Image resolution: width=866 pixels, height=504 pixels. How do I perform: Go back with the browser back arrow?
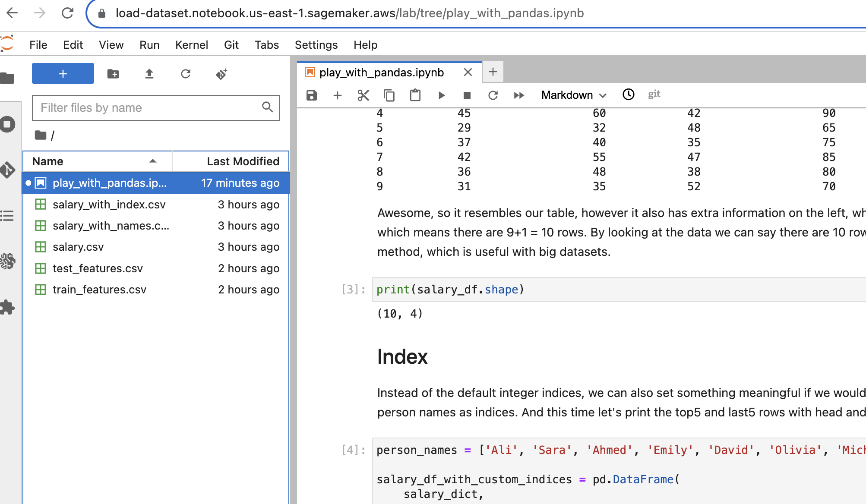[13, 13]
